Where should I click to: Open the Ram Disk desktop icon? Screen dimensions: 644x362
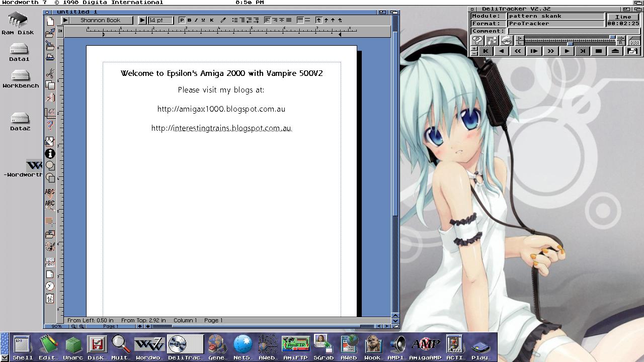pos(18,24)
